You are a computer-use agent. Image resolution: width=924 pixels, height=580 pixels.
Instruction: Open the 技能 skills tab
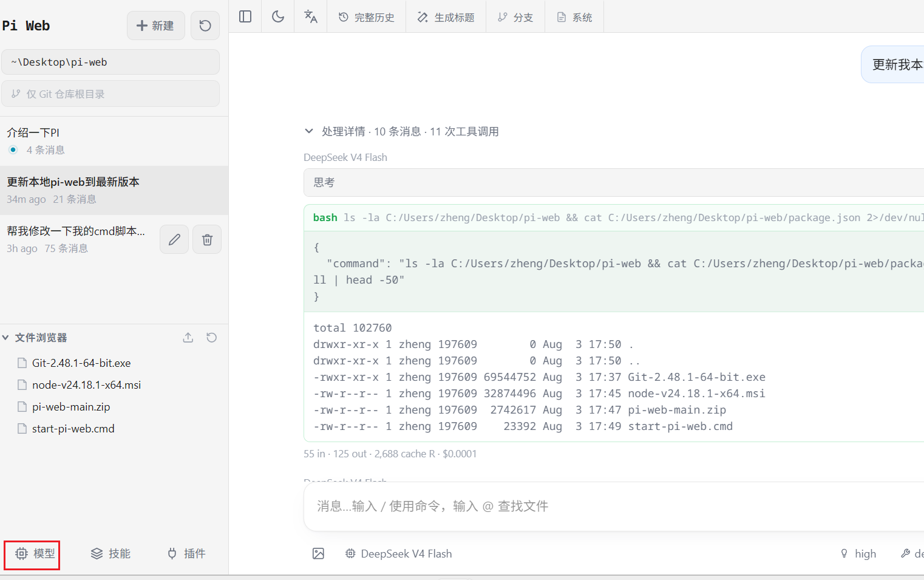click(110, 553)
